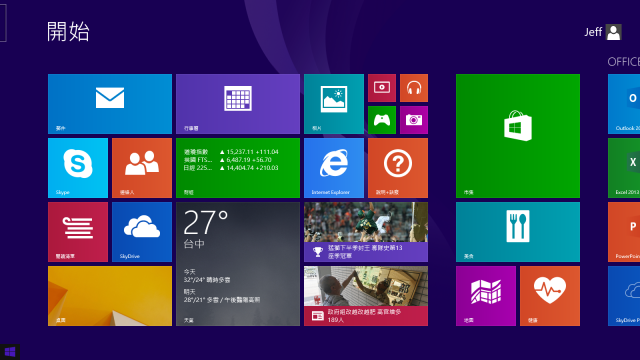This screenshot has height=360, width=640.
Task: Open the SkyDrive cloud tile
Action: tap(142, 232)
